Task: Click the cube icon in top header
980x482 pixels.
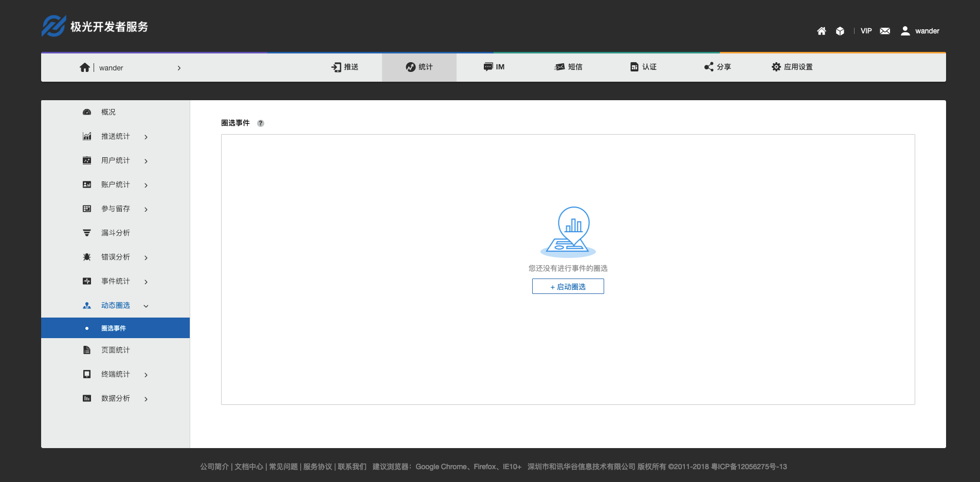Action: click(x=840, y=31)
